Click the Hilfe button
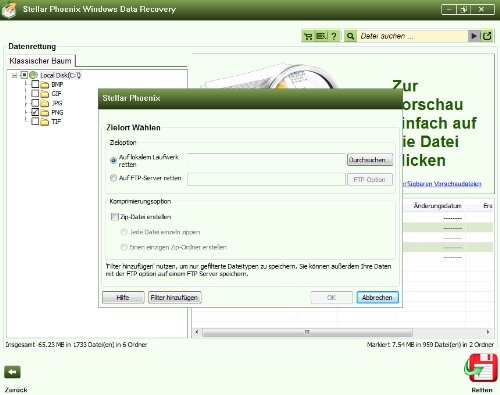Viewport: 500px width, 395px height. click(x=123, y=297)
